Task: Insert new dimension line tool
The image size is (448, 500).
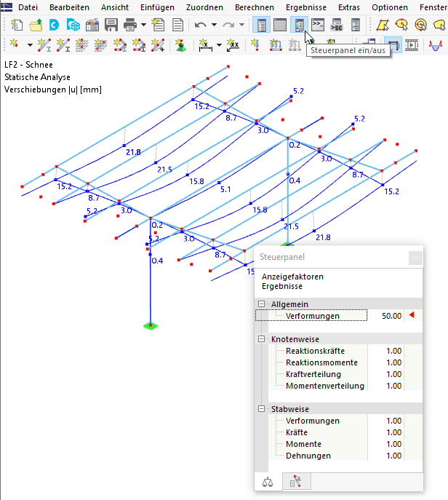Action: (x=206, y=45)
